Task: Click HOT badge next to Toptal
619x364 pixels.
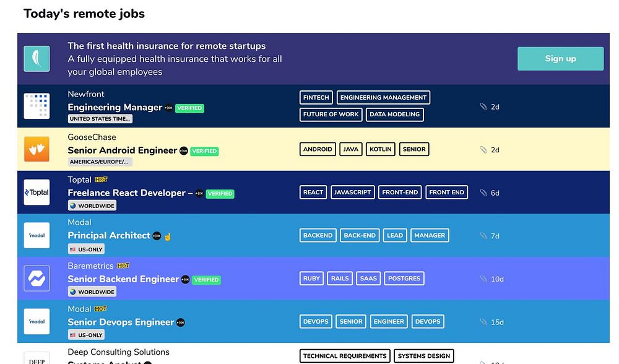Action: (x=101, y=180)
